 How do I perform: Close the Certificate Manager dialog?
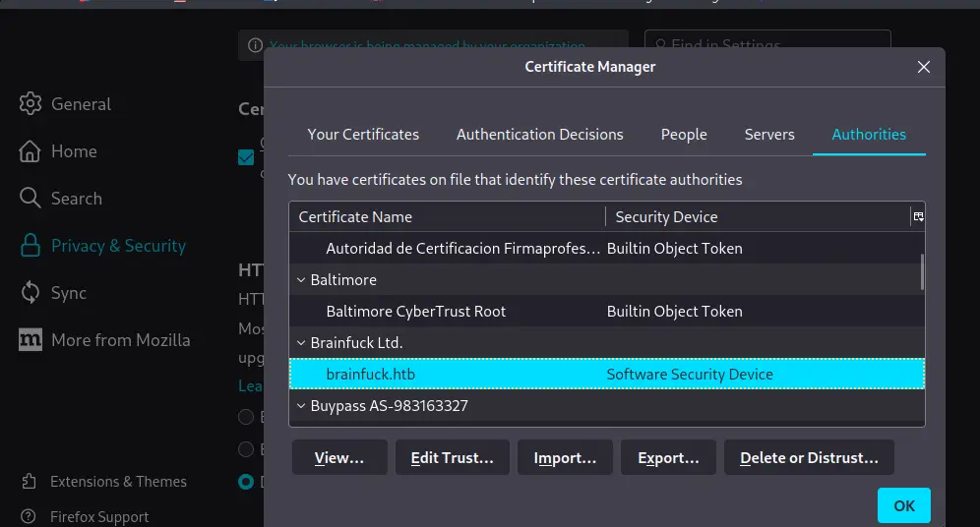pyautogui.click(x=923, y=67)
